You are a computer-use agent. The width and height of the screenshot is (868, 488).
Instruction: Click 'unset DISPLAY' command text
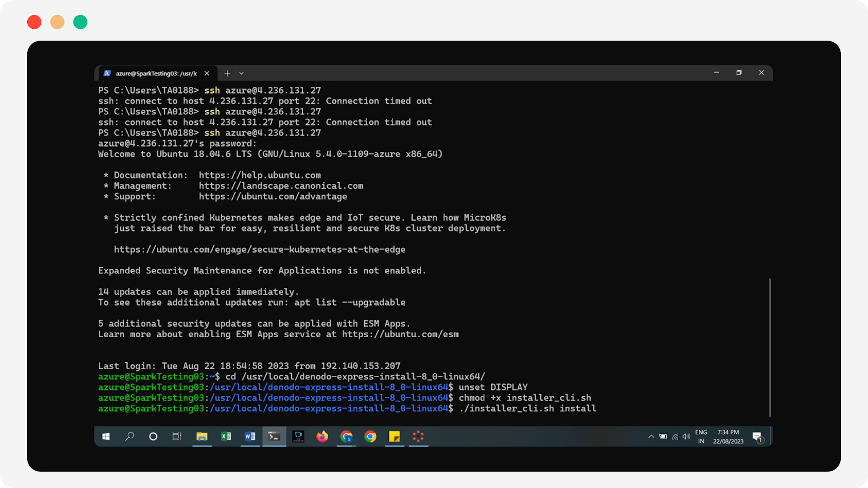tap(493, 387)
